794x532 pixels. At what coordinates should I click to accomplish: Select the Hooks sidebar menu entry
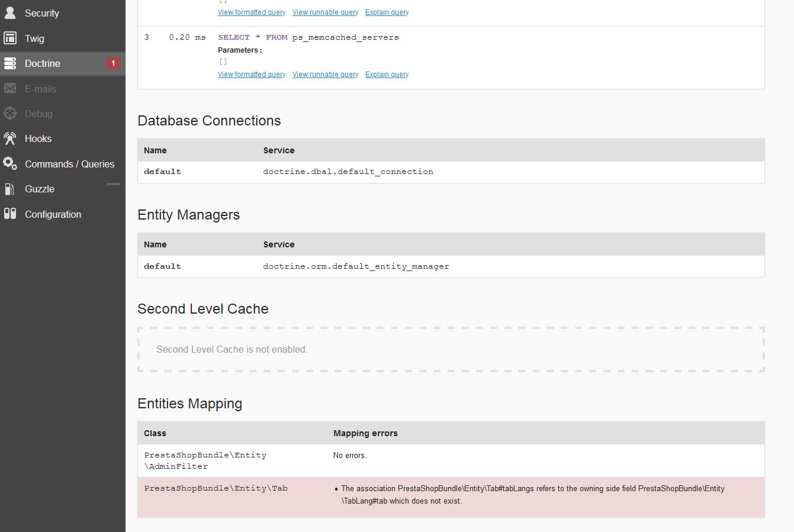37,138
